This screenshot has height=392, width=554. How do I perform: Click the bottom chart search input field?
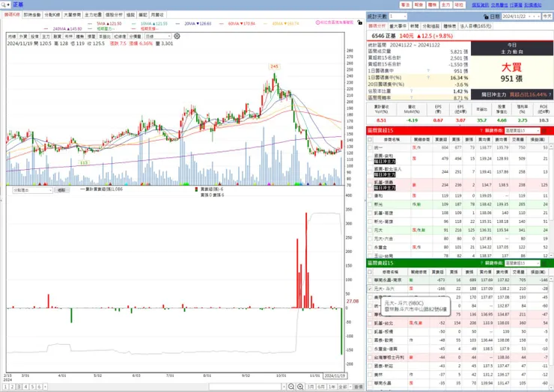[246, 387]
